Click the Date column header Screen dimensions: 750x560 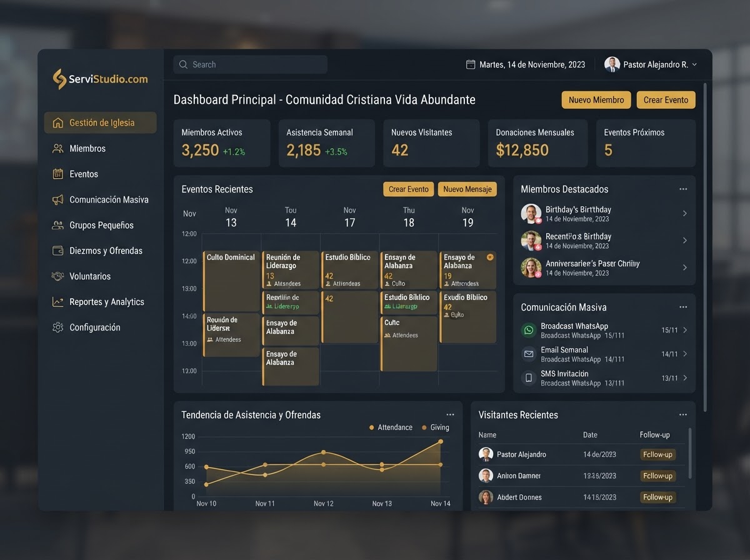coord(590,435)
